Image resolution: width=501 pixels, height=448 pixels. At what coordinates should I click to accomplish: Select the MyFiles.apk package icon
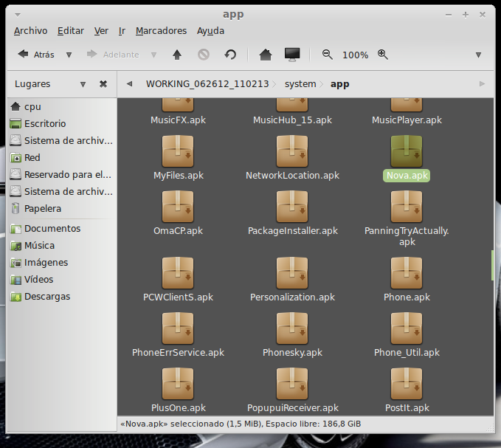point(178,151)
